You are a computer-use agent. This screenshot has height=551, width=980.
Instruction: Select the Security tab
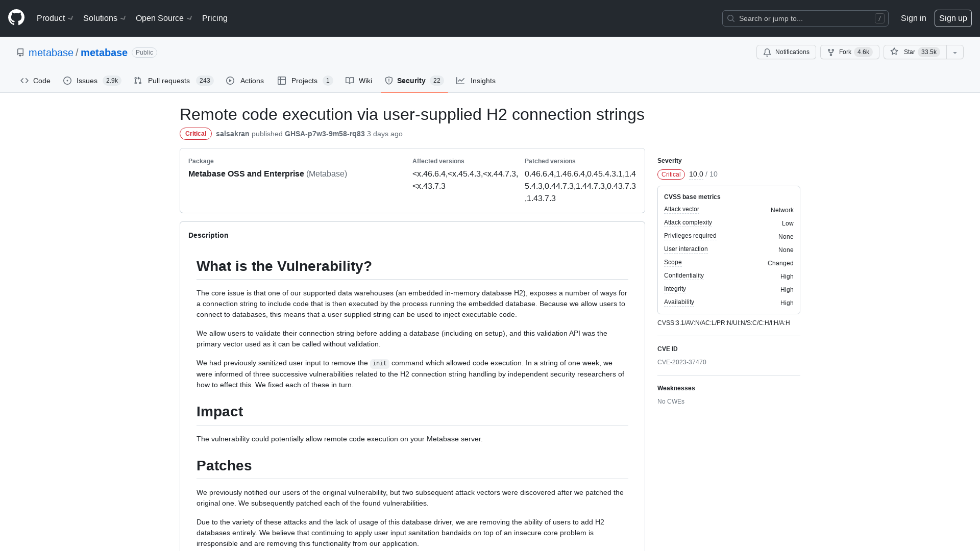(414, 81)
